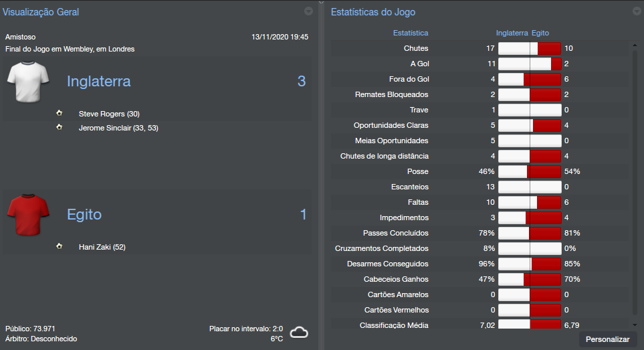Open the Estatísticas do Jogo panel menu arrow

pos(636,11)
